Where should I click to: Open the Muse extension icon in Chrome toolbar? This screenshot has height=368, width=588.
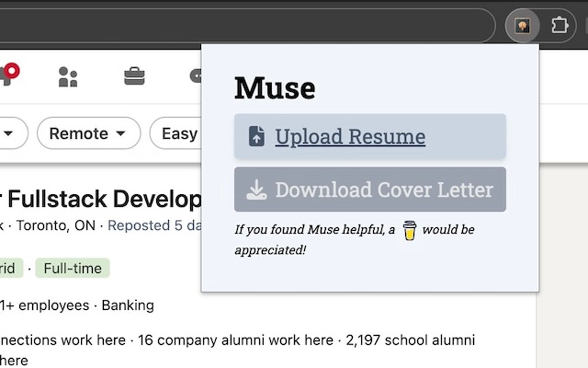click(x=522, y=25)
